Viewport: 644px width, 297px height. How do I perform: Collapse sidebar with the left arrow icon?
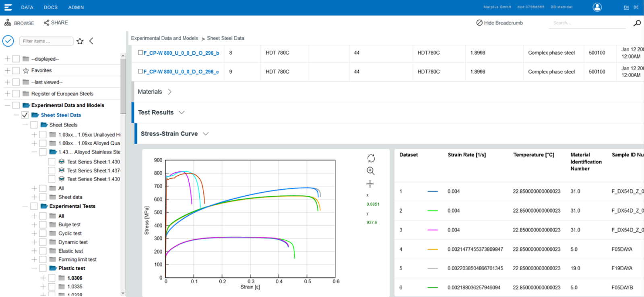(91, 41)
